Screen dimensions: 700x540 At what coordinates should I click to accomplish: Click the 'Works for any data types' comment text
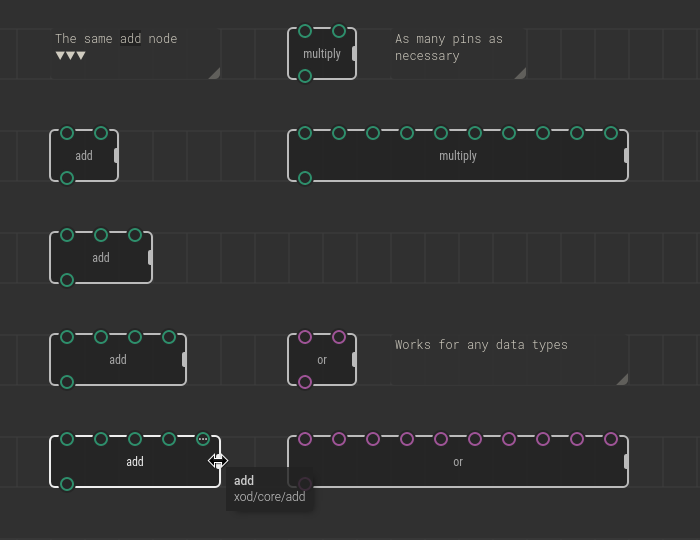click(481, 345)
